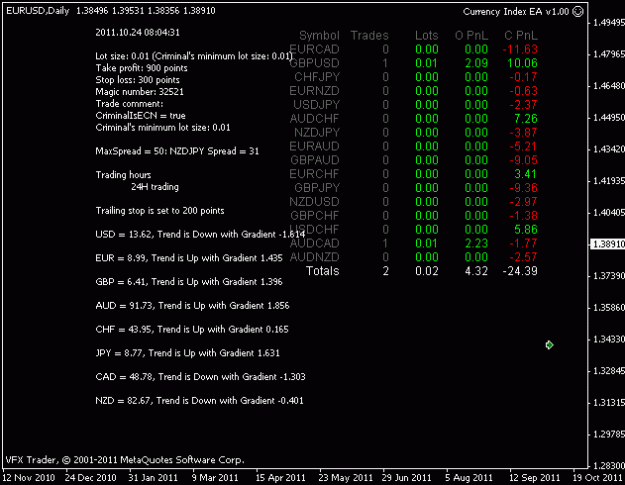Image resolution: width=625 pixels, height=485 pixels.
Task: Click the total open PnL 4.32
Action: click(476, 271)
